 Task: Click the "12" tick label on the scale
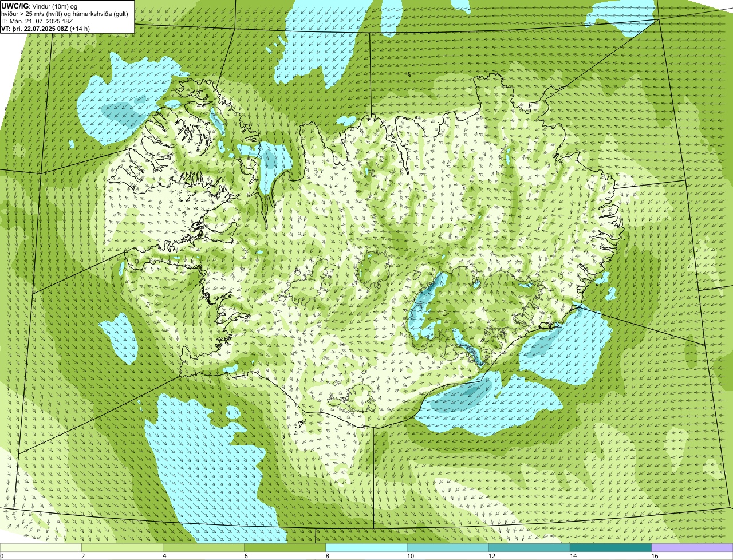pyautogui.click(x=491, y=556)
